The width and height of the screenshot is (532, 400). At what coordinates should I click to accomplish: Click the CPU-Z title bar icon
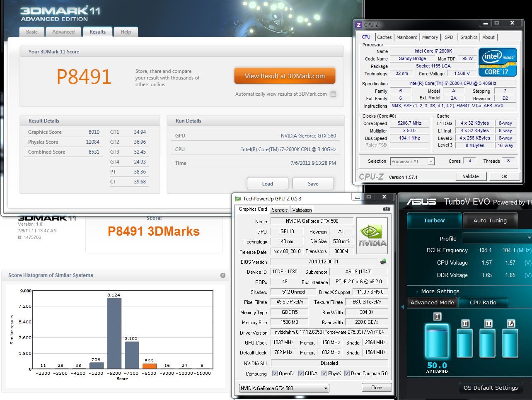coord(359,25)
